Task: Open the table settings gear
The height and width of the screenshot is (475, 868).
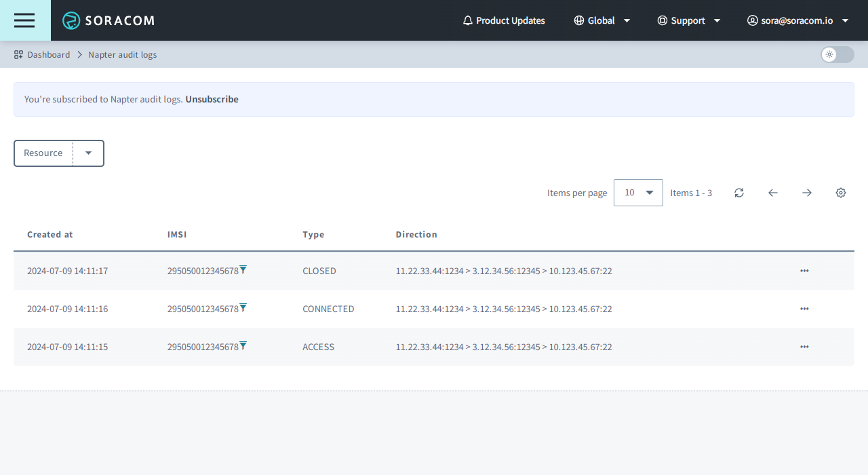Action: click(840, 193)
